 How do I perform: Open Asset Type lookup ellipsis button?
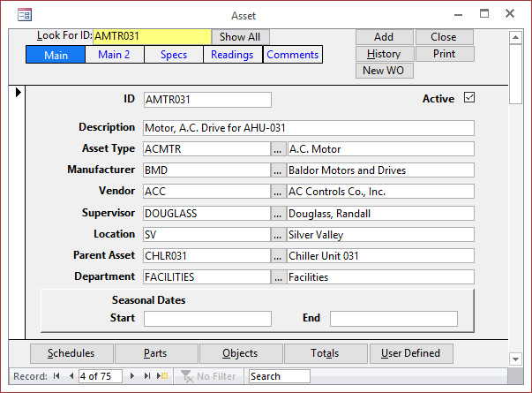pyautogui.click(x=278, y=148)
